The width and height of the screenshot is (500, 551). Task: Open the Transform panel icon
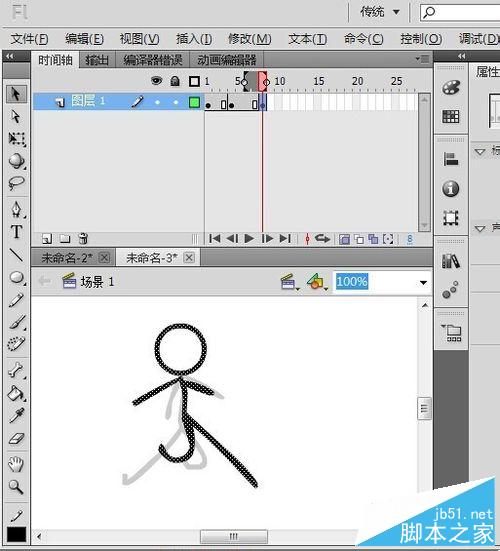click(451, 218)
